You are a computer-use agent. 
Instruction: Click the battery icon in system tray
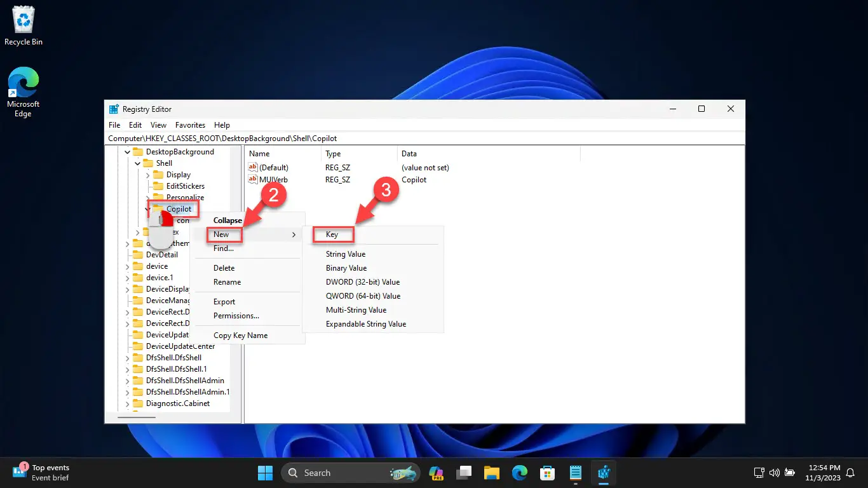pos(789,473)
